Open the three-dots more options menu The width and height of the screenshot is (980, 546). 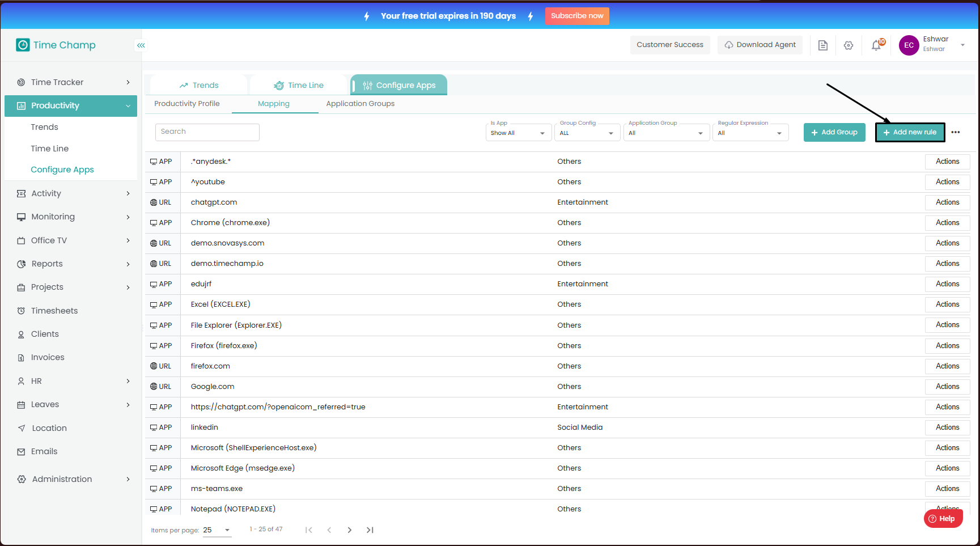[x=956, y=132]
